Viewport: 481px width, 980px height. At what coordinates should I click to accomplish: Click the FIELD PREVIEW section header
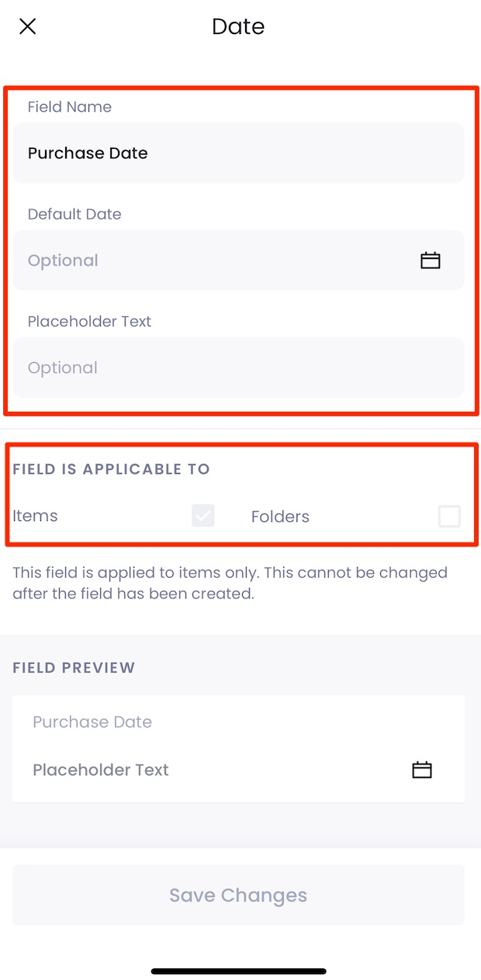click(x=74, y=668)
